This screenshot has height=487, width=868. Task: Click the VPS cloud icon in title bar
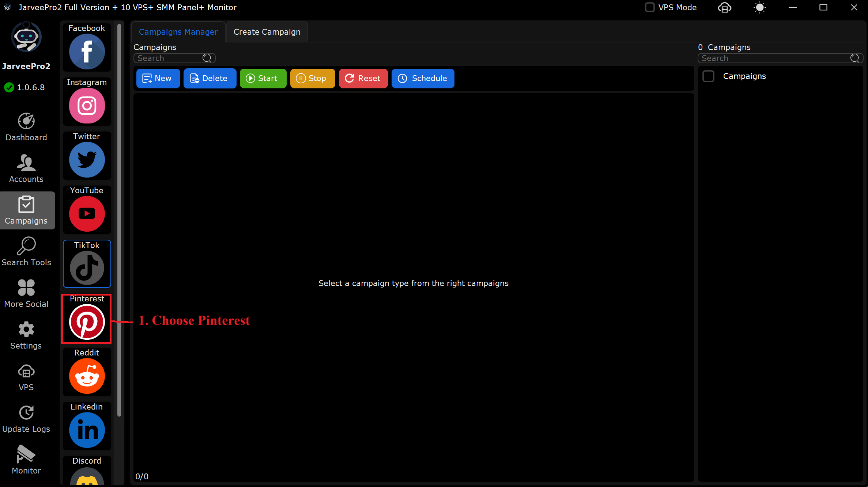point(725,7)
